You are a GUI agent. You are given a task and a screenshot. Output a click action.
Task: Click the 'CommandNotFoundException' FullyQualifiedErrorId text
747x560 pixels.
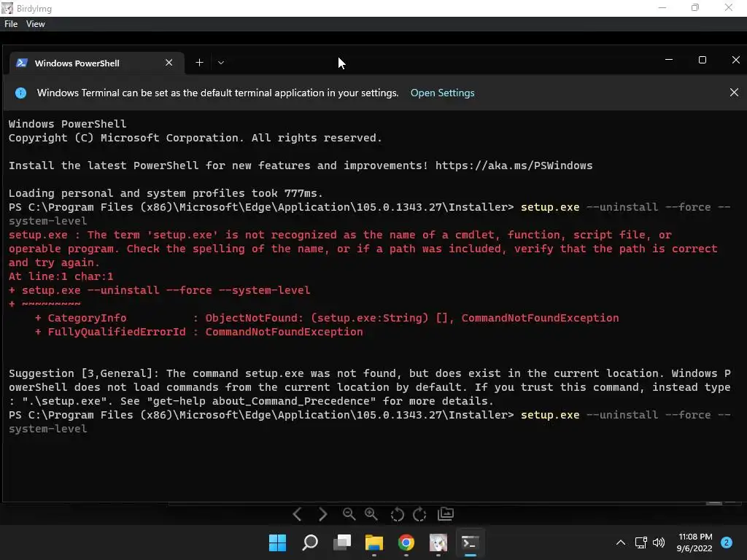pyautogui.click(x=284, y=332)
